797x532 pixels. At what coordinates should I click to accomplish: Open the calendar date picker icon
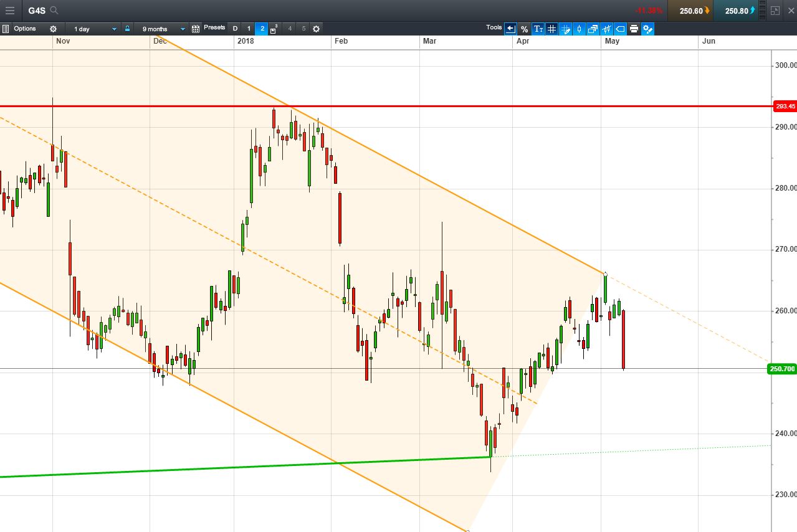tap(196, 29)
